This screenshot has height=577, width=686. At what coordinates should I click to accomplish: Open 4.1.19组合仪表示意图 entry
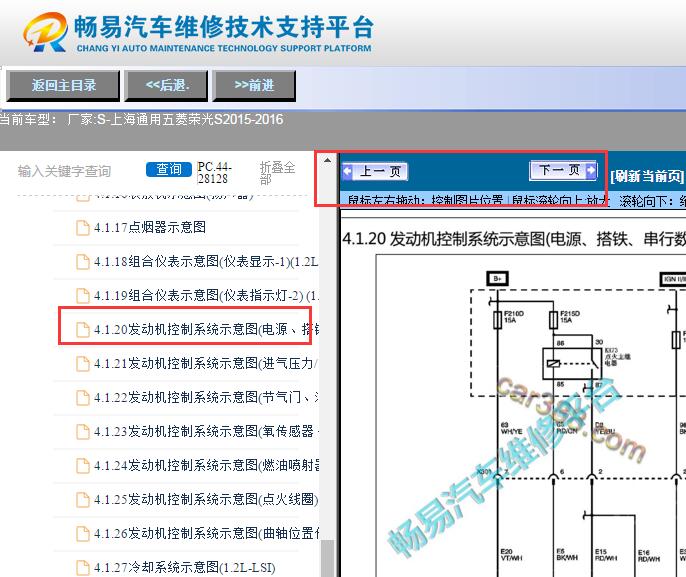pos(206,296)
